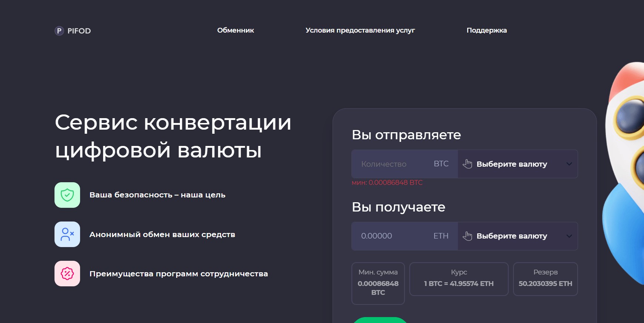644x323 pixels.
Task: Click the green shield security icon
Action: 67,195
